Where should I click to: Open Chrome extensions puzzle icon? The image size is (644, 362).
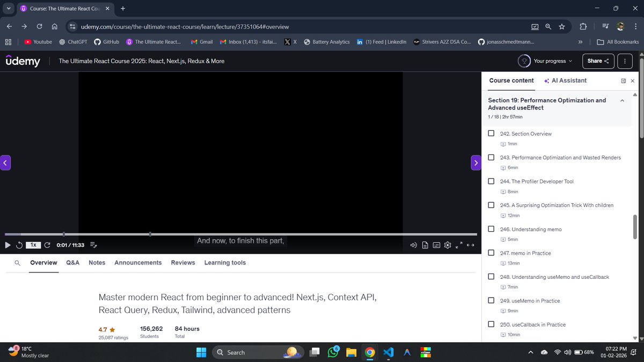(x=583, y=26)
